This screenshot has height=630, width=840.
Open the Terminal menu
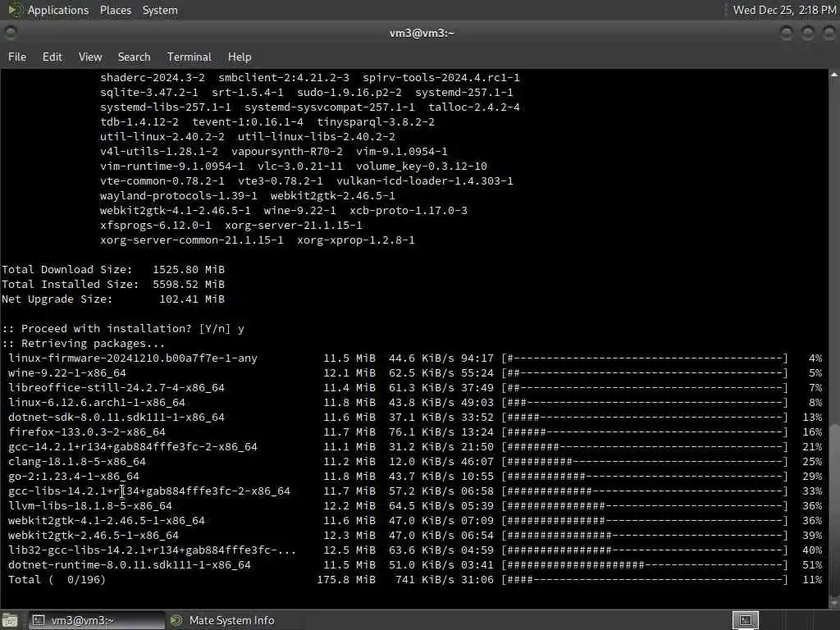[x=189, y=57]
